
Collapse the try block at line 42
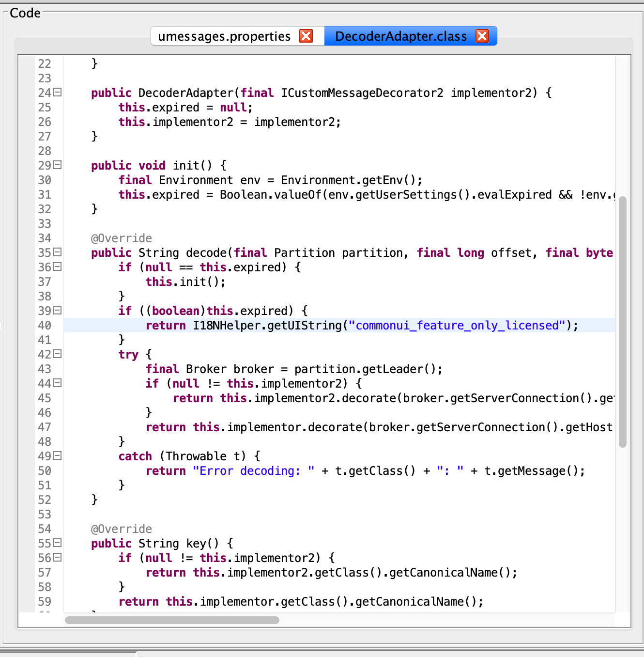(58, 354)
